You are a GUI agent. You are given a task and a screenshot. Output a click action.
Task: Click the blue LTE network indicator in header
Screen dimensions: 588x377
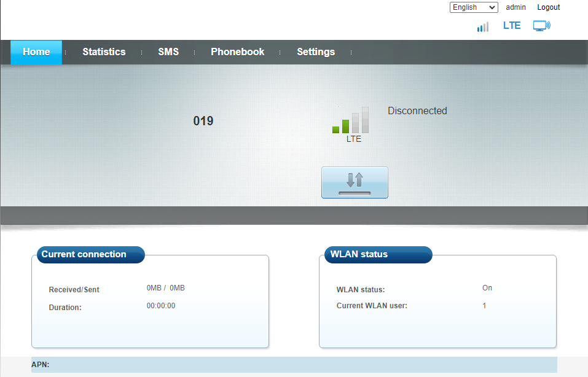click(511, 26)
